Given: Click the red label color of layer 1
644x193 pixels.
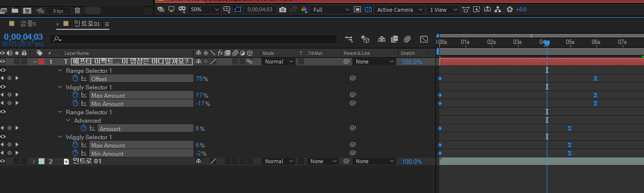Looking at the screenshot, I should pyautogui.click(x=42, y=62).
